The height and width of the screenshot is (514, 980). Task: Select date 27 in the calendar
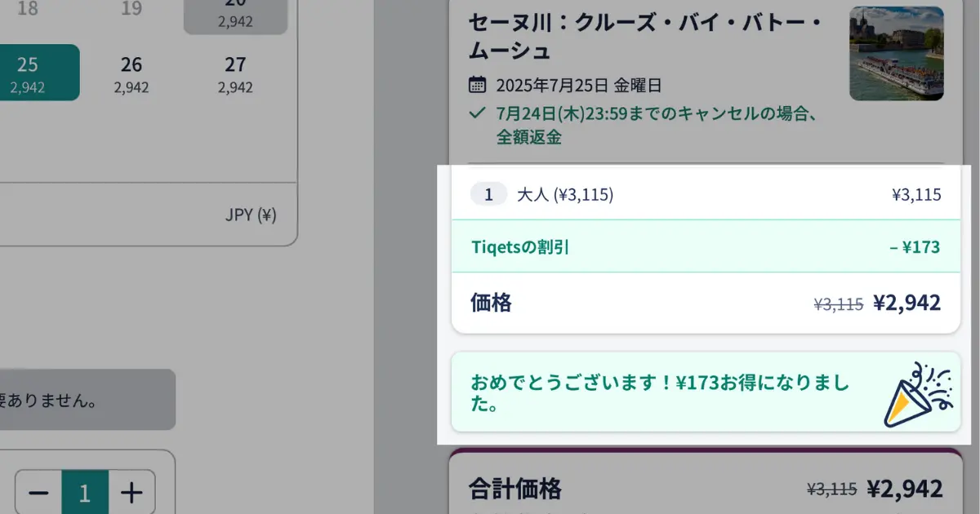click(235, 73)
